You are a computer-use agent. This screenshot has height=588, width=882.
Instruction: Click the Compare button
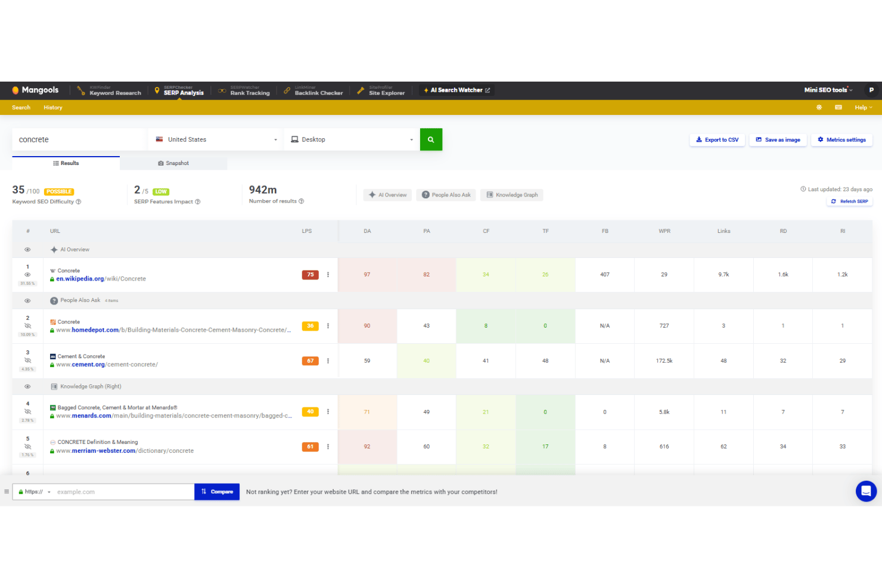[217, 492]
